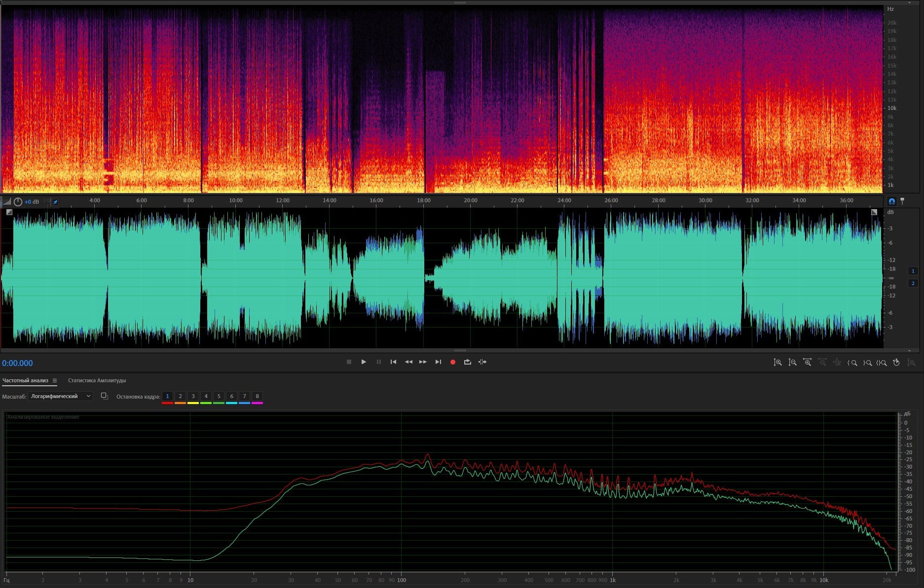Click the fade-out handle on waveform
This screenshot has width=924, height=588.
[x=874, y=212]
